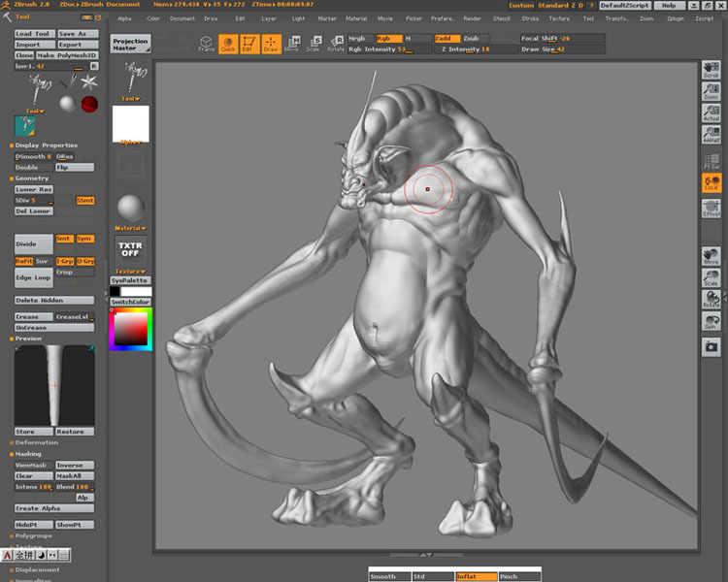Click the Tool palette refresh arrow icon
Viewport: 728px width, 582px height.
point(98,17)
